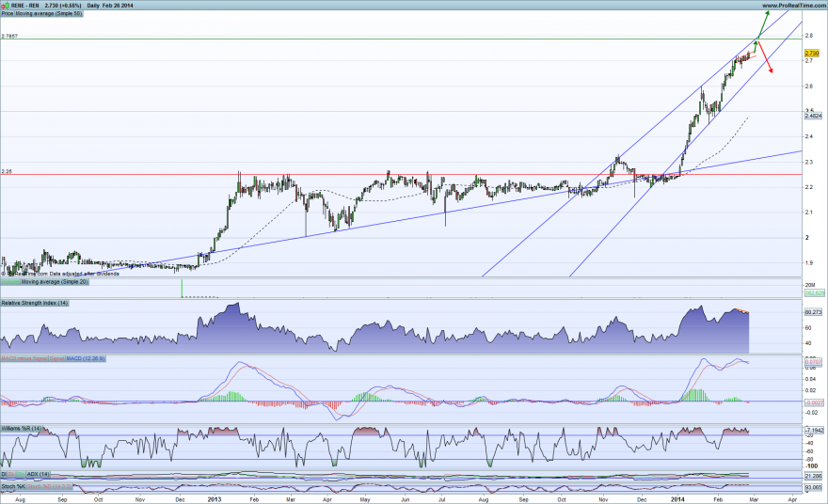Click the 'RENE - REN' ticker title
828x504 pixels.
[25, 6]
